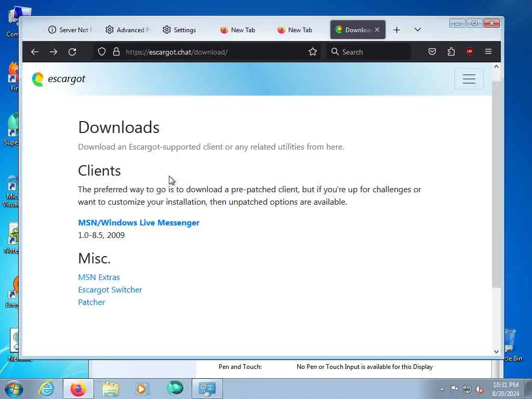Screen dimensions: 532x399
Task: View site security padlock info
Action: (116, 51)
